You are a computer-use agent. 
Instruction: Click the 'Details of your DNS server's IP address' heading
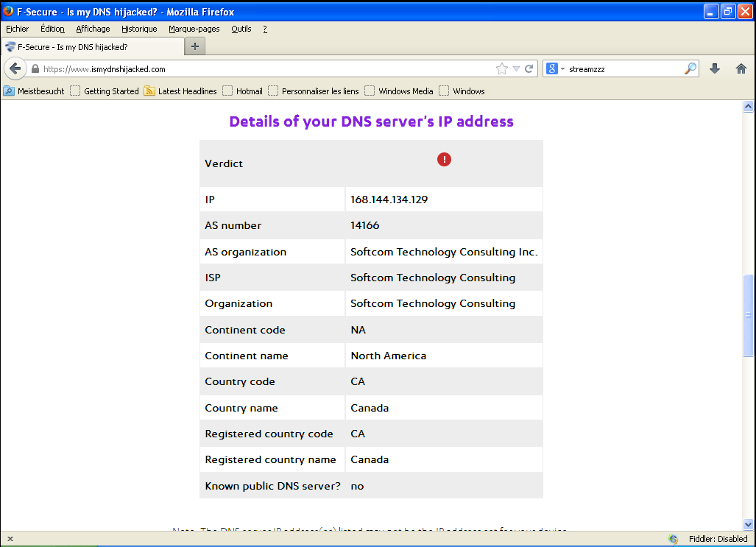pos(371,121)
